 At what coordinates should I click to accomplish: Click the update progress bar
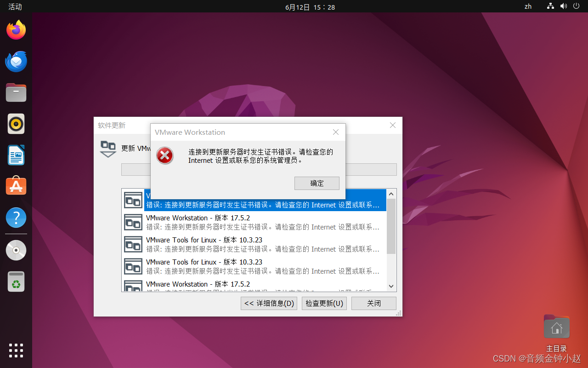(259, 169)
